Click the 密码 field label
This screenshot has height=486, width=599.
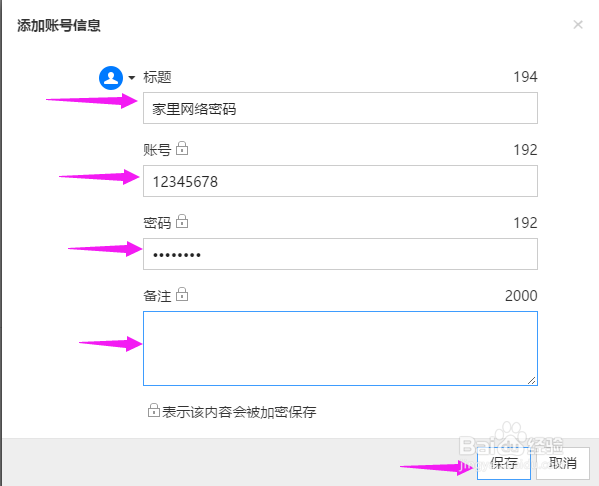pos(157,223)
